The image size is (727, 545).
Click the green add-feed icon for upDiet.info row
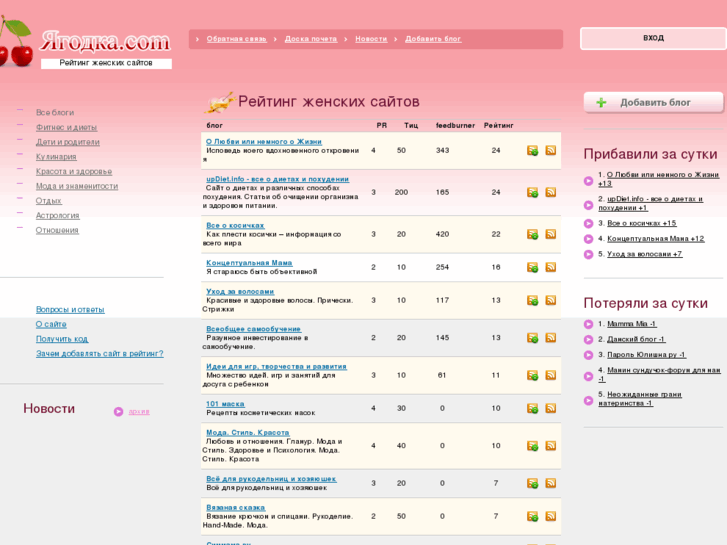(532, 192)
